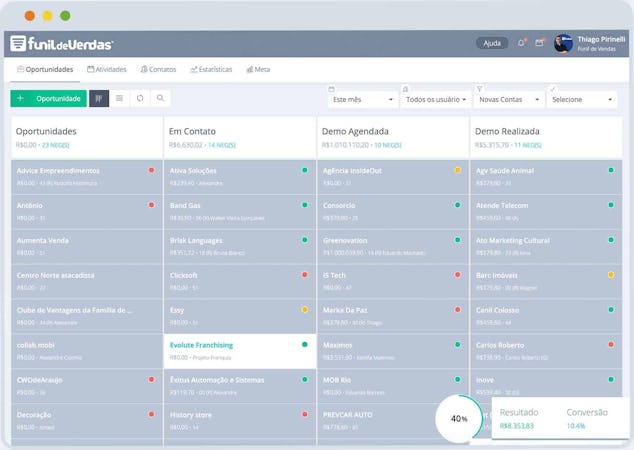
Task: Click the Ajuda help button
Action: coord(492,43)
